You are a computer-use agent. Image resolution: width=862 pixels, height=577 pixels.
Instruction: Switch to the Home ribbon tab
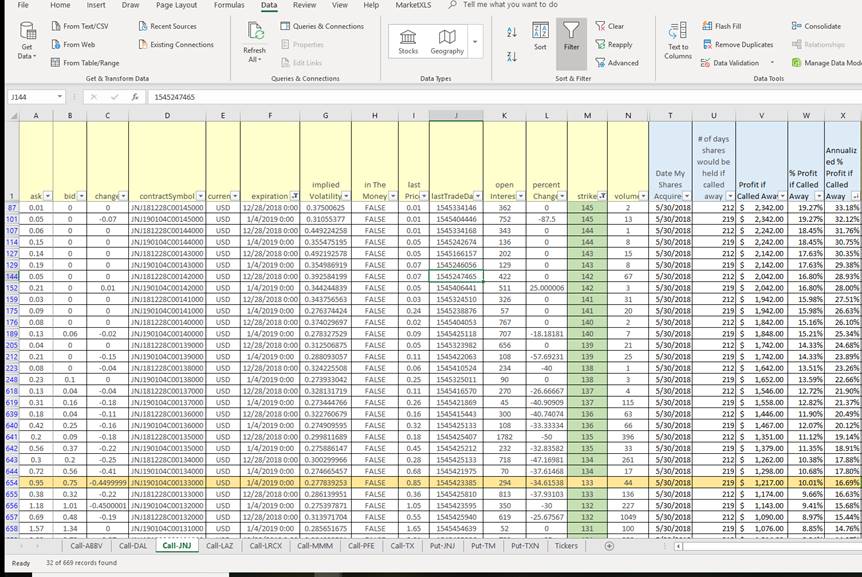[60, 5]
